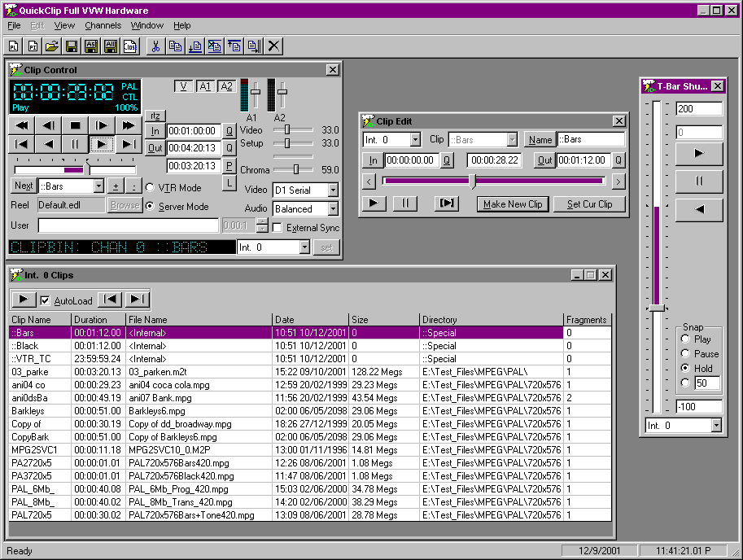This screenshot has width=743, height=560.
Task: Open the View menu
Action: click(64, 25)
